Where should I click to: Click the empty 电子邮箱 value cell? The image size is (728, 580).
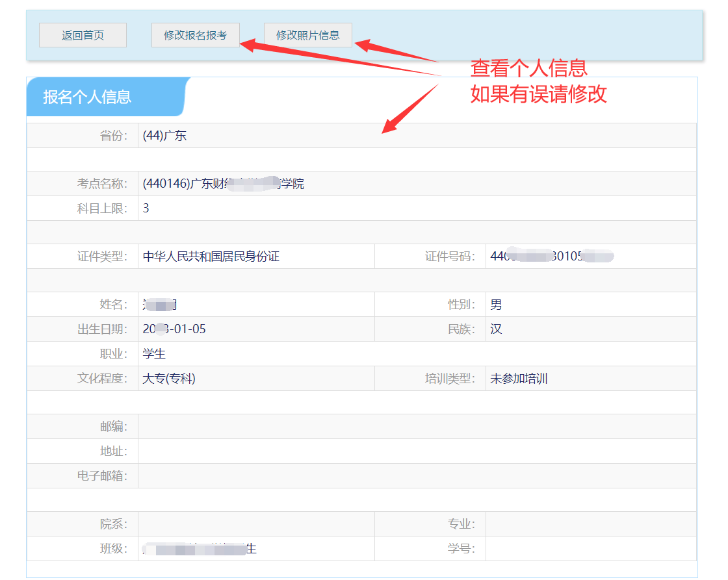(416, 476)
